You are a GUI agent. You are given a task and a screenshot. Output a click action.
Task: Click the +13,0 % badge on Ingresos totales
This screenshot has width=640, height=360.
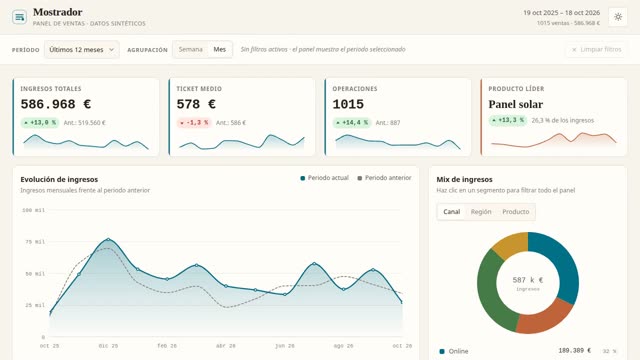click(40, 122)
